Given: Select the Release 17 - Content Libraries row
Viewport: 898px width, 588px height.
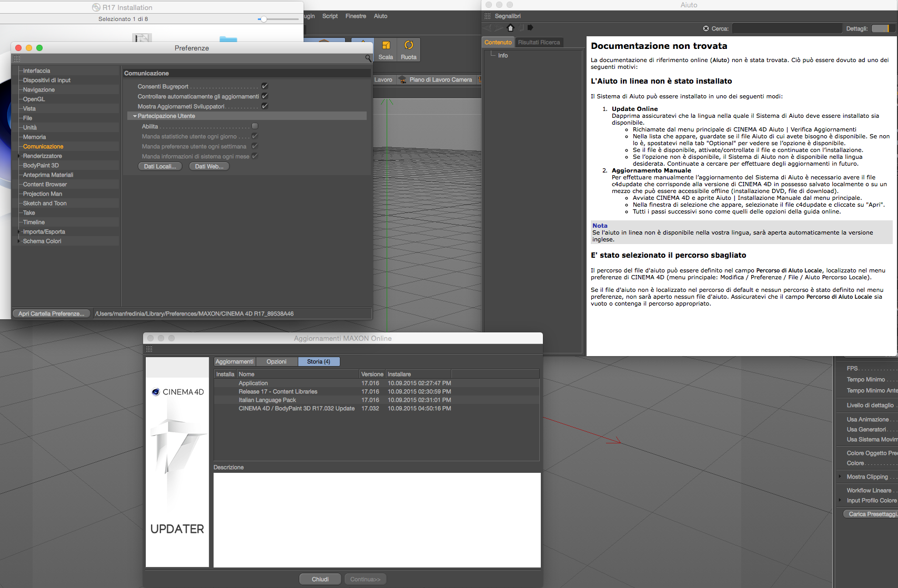Looking at the screenshot, I should [377, 391].
